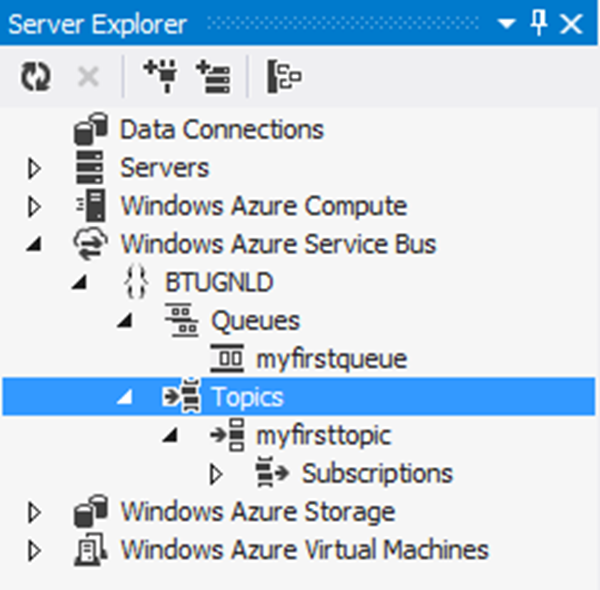This screenshot has width=600, height=590.
Task: Click the Connect to Database plug icon
Action: (x=160, y=77)
